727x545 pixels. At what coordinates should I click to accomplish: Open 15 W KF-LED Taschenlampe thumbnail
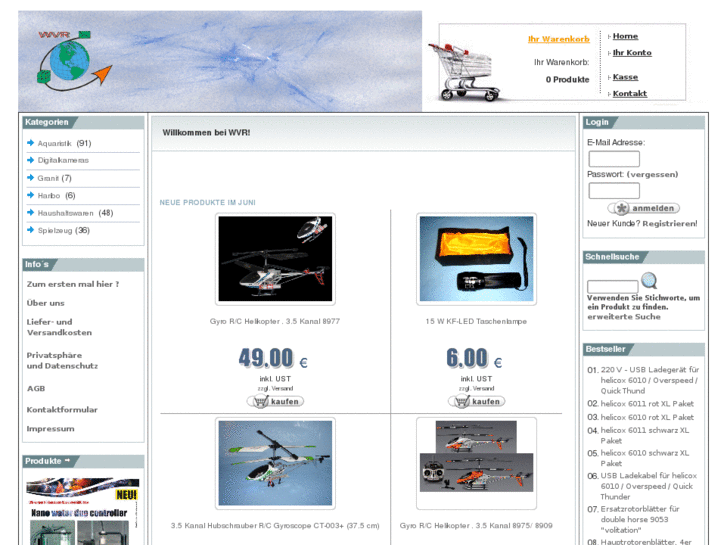point(477,259)
